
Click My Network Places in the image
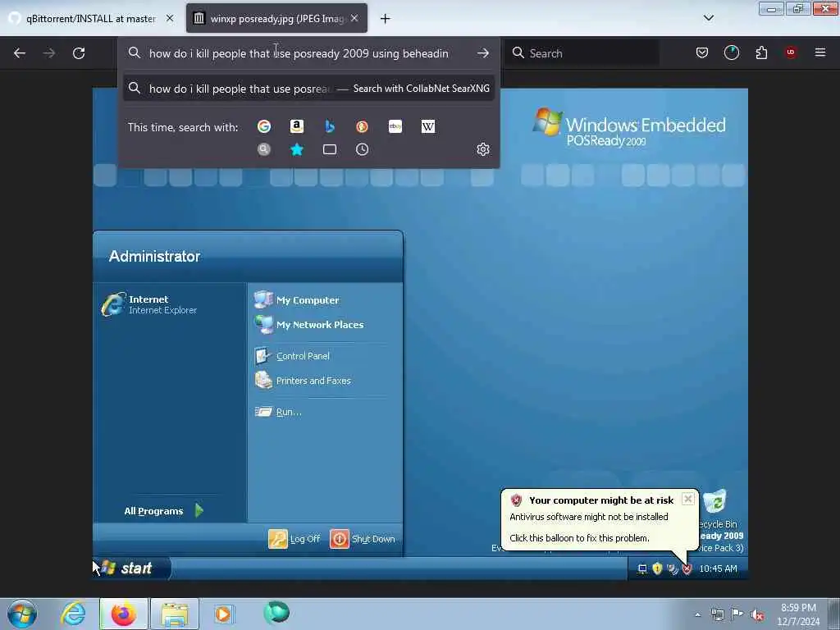[309, 324]
